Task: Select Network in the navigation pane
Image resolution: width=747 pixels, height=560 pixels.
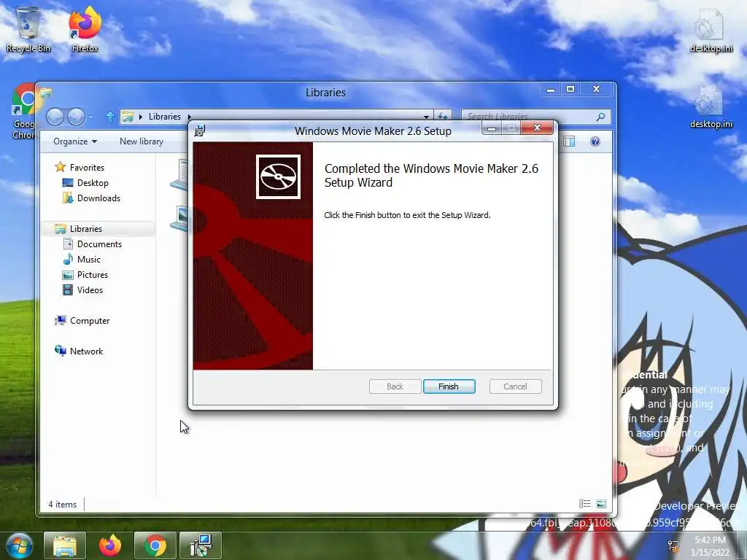Action: [86, 351]
